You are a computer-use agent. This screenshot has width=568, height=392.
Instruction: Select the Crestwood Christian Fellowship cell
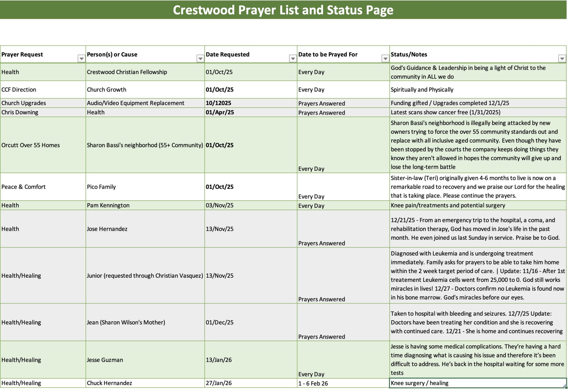(127, 72)
